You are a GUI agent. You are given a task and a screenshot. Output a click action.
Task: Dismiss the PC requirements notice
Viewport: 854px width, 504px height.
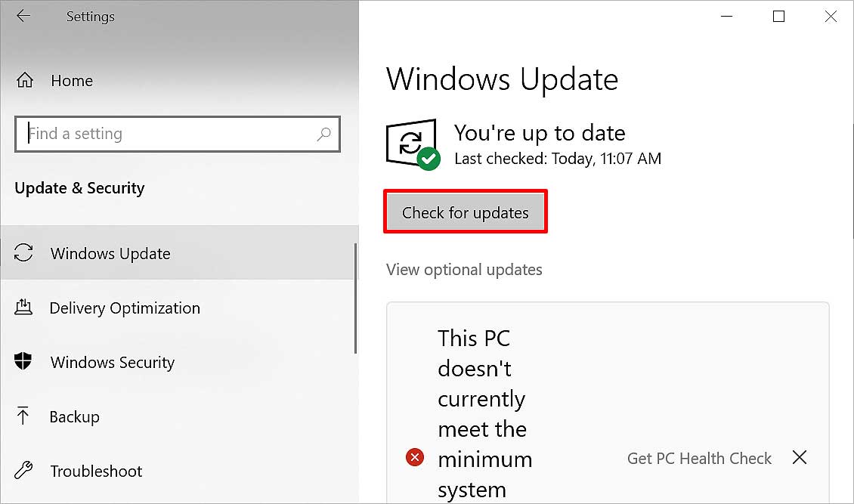coord(800,457)
